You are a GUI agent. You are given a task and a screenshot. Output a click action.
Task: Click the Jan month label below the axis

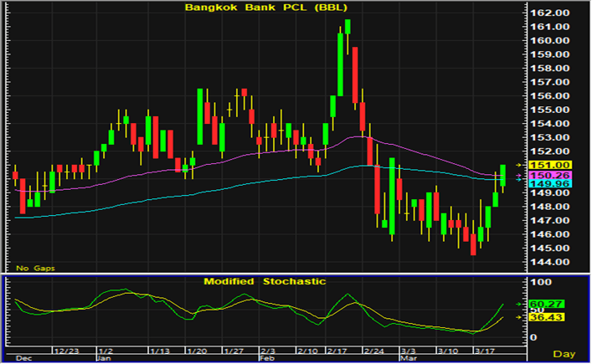click(106, 357)
